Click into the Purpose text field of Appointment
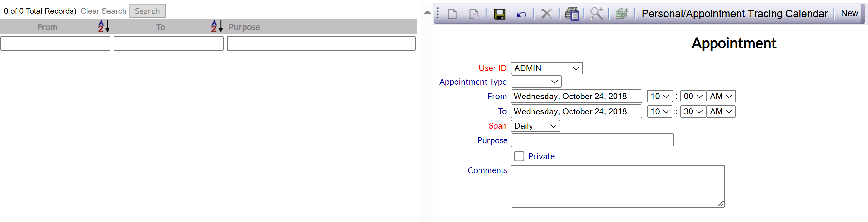Viewport: 868px width, 222px height. pos(592,140)
